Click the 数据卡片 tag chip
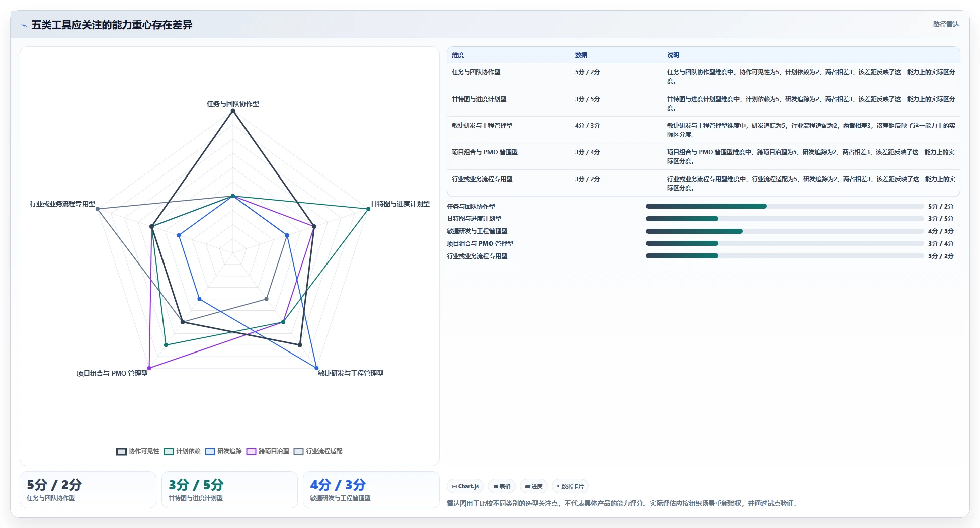Screen dimensions: 980x528 click(x=570, y=486)
